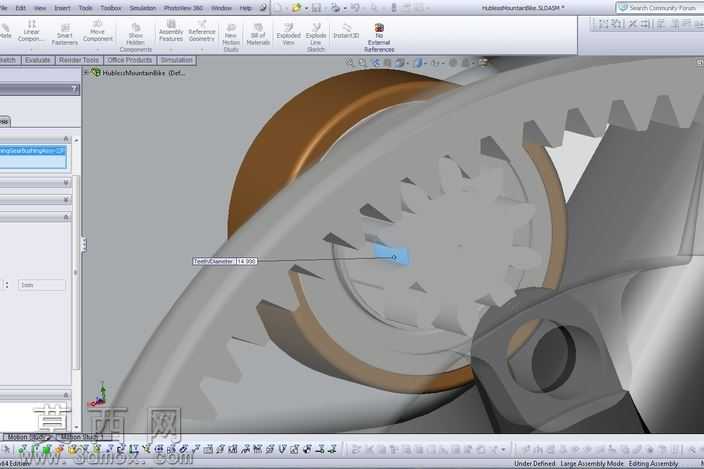Open Smart Fasteners tool

pyautogui.click(x=65, y=35)
